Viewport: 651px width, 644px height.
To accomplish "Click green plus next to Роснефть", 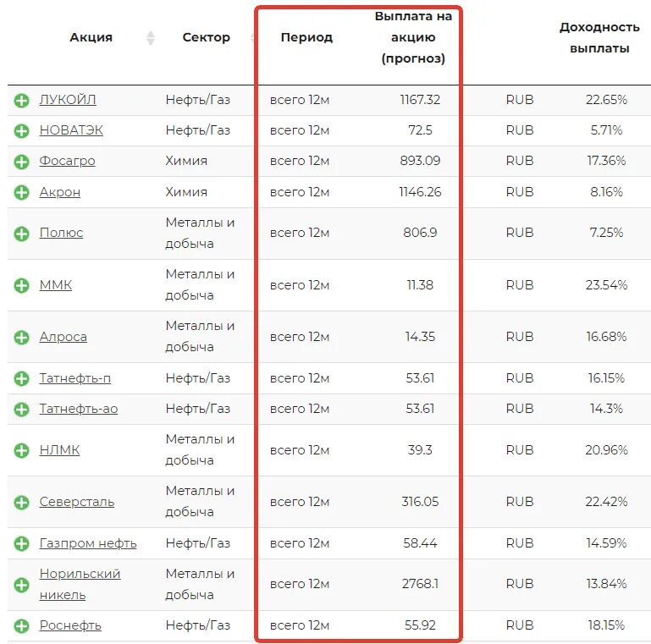I will click(21, 626).
